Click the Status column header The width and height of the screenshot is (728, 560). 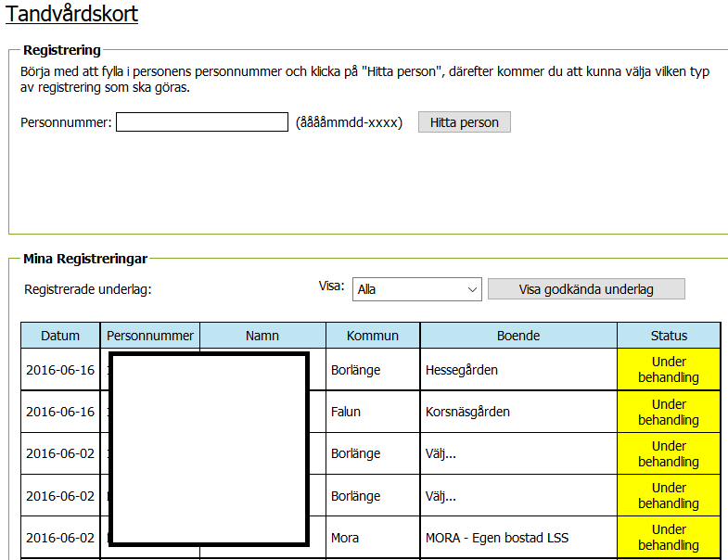tap(669, 336)
